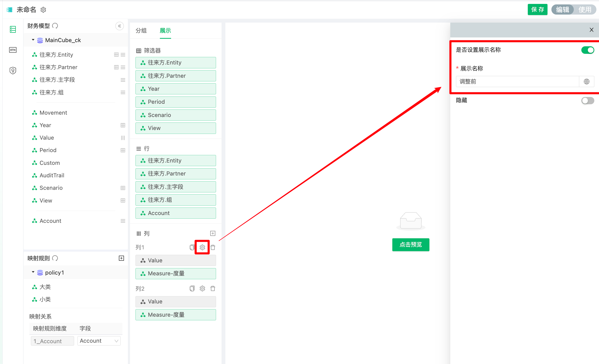599x364 pixels.
Task: Click globe icon in 展示名称 field
Action: point(587,82)
